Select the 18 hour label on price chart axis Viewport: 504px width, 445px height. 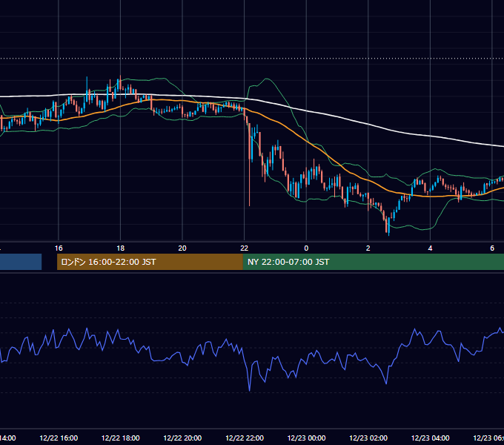(x=121, y=248)
